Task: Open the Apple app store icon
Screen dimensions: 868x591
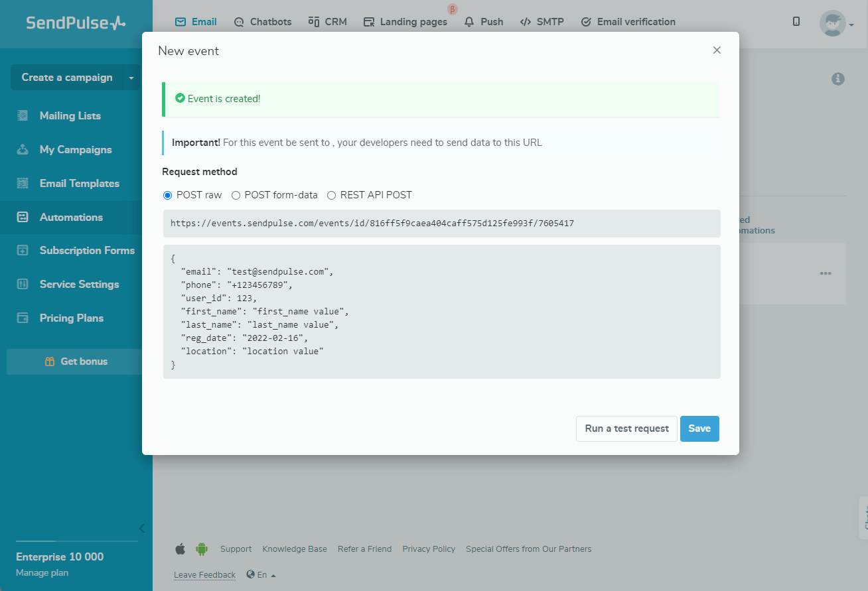Action: (x=180, y=549)
